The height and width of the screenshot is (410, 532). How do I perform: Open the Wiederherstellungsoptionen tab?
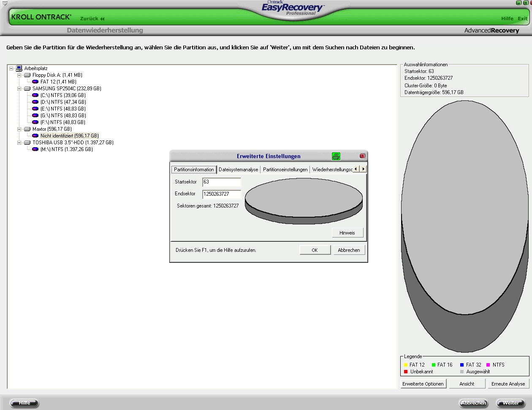click(332, 170)
